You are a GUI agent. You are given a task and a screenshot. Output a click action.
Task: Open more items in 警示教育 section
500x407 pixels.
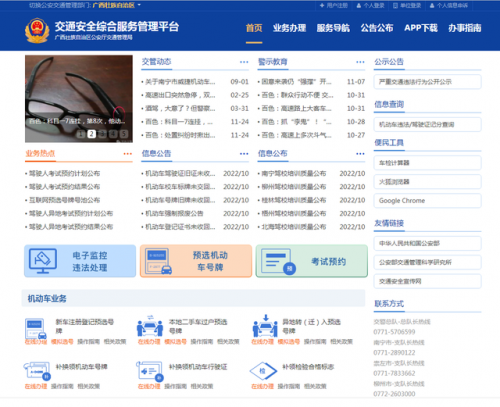point(360,62)
